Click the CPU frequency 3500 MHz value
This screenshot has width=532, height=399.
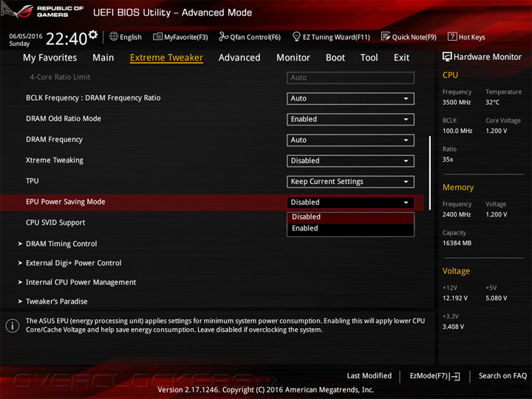457,103
